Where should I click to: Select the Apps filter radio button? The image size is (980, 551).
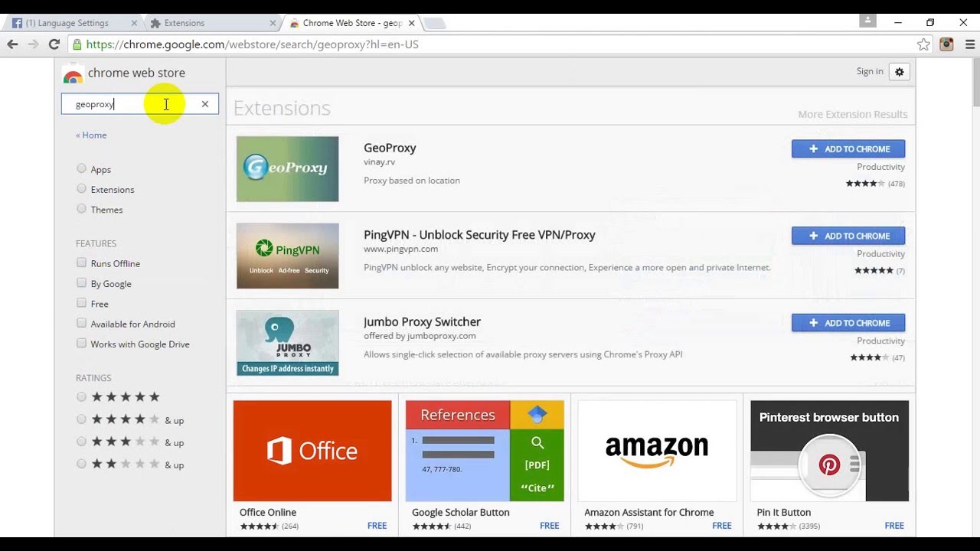pos(81,168)
